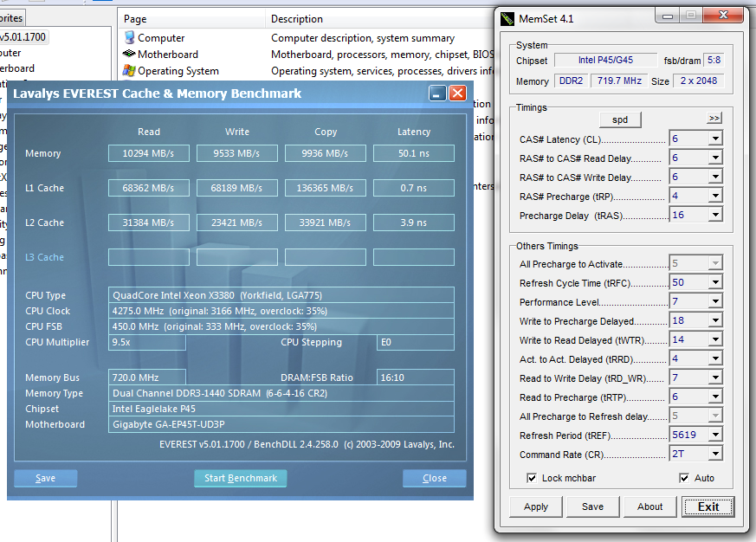Click the L1 Cache Copy value 136365 MB/s
The image size is (756, 542).
[325, 188]
